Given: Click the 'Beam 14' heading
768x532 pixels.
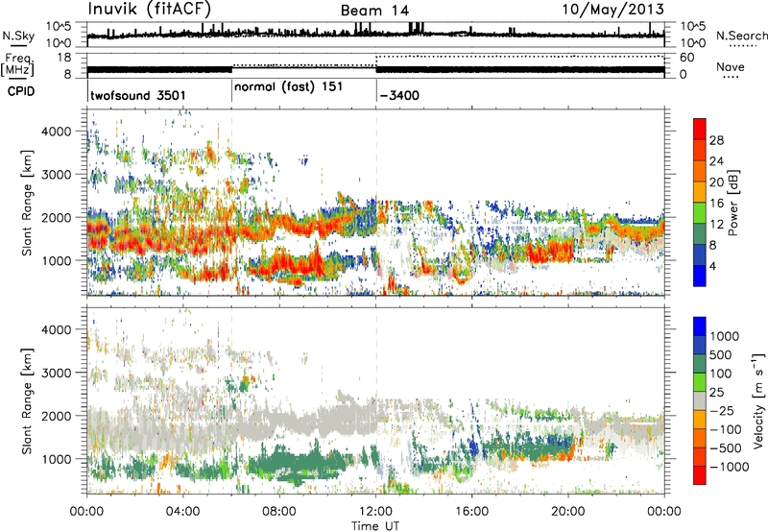Looking at the screenshot, I should coord(374,11).
